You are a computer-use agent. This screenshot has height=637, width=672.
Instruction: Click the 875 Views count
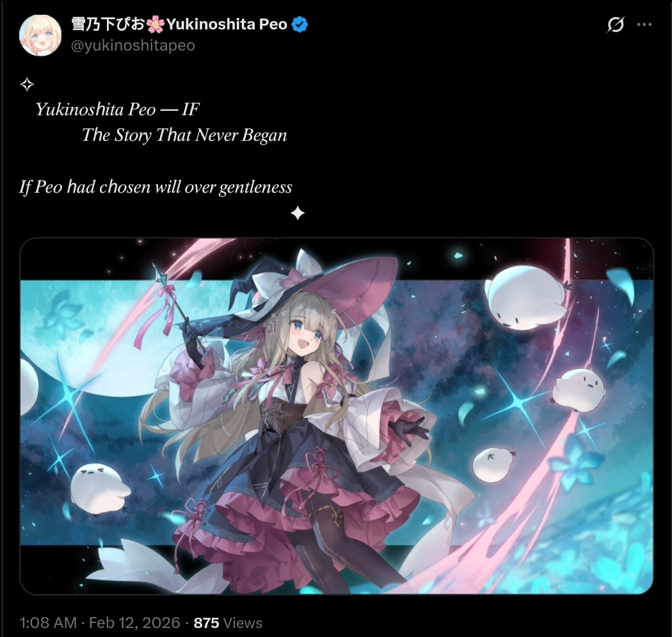pos(228,622)
